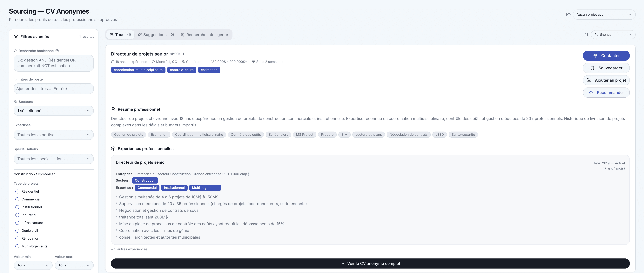The height and width of the screenshot is (273, 644).
Task: Click the MS Project skill chip
Action: (305, 135)
